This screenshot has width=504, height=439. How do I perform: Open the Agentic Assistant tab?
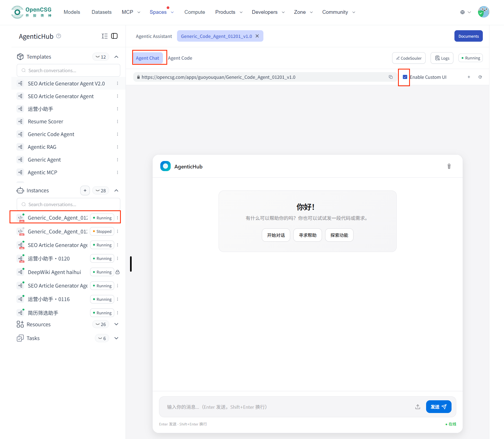[x=154, y=36]
